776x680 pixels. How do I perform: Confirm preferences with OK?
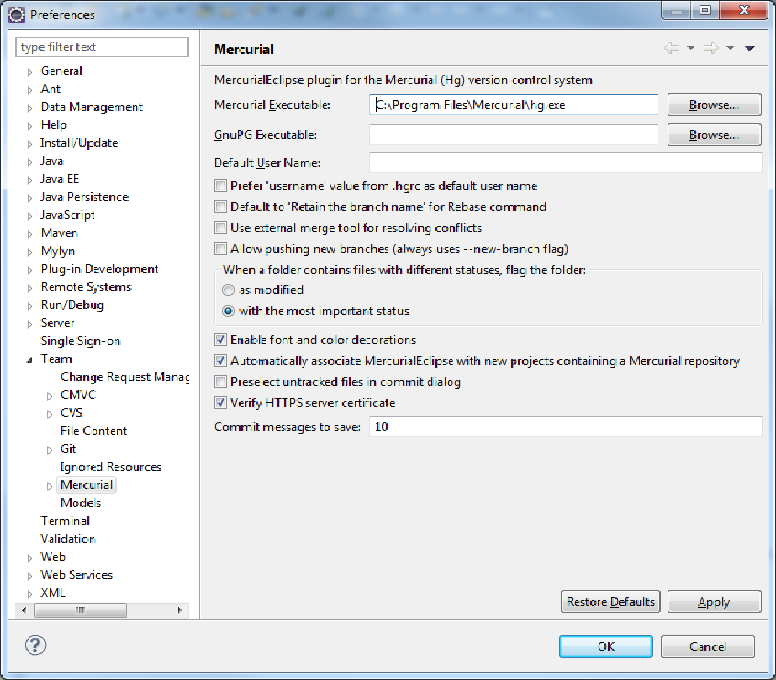click(606, 646)
